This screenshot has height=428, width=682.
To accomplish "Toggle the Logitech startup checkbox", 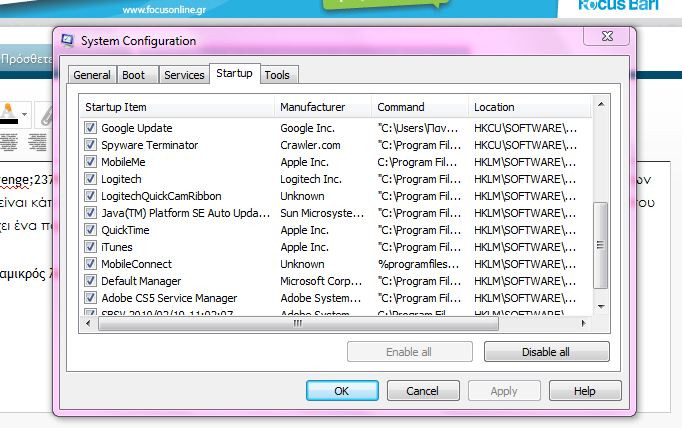I will tap(90, 178).
